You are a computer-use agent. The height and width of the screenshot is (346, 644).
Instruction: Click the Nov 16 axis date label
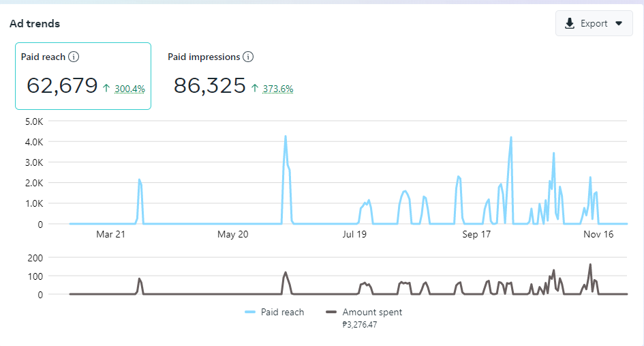click(x=599, y=235)
